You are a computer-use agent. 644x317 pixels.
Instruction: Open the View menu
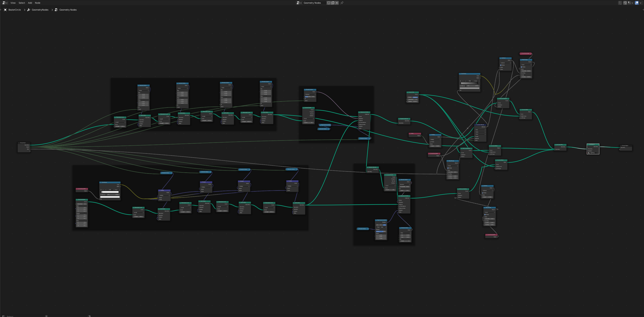tap(13, 3)
